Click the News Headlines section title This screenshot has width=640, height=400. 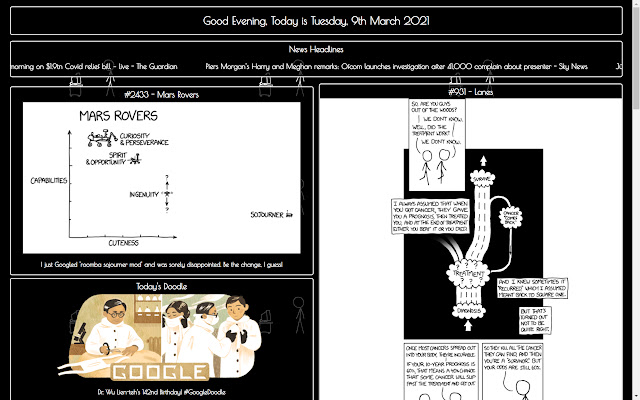coord(316,49)
